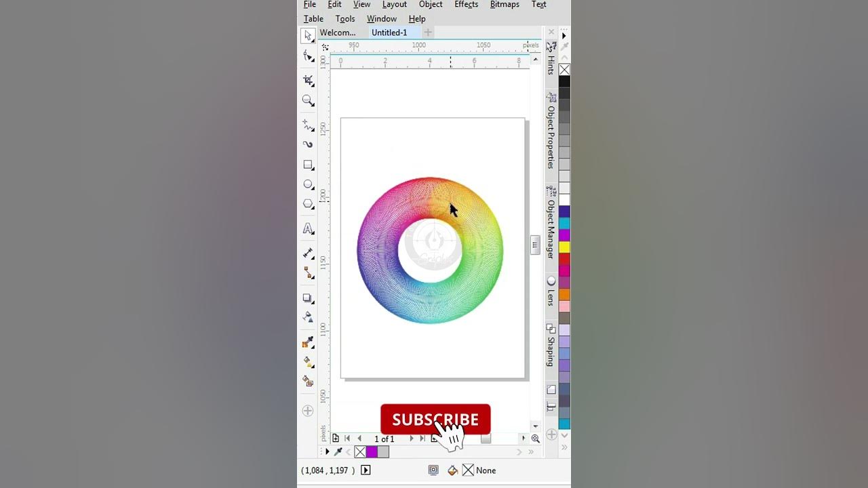
Task: Select the Smart Fill tool
Action: tap(308, 382)
